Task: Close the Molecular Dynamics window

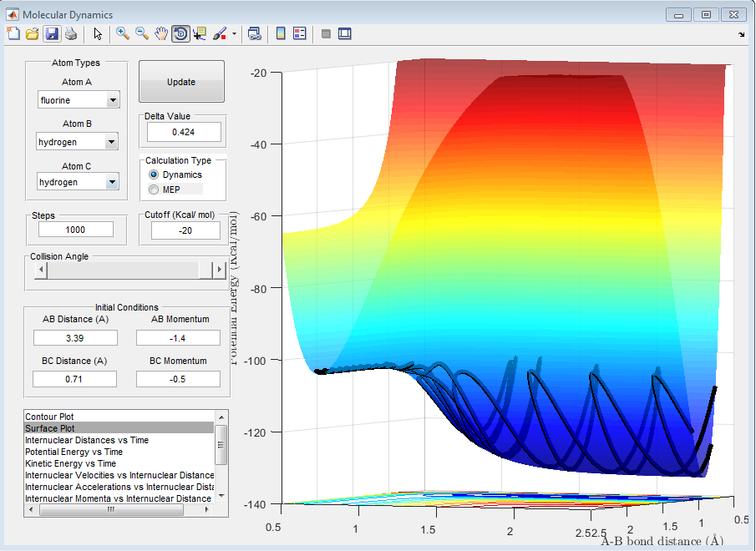Action: [x=733, y=15]
